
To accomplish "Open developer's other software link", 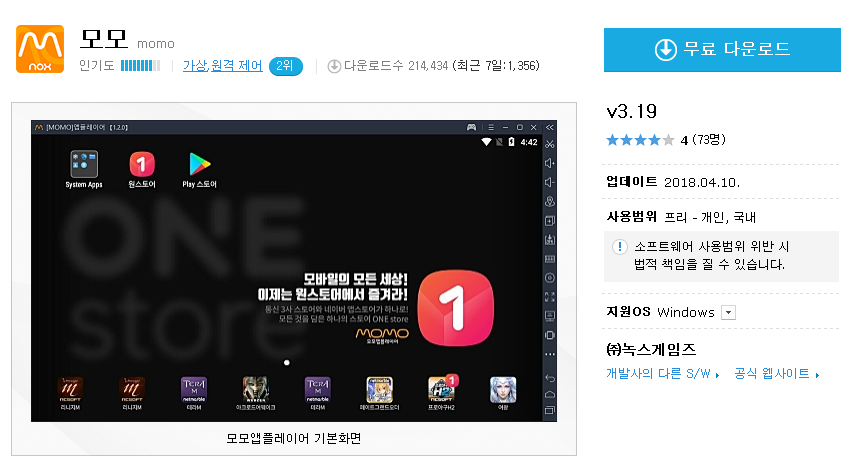I will 663,374.
